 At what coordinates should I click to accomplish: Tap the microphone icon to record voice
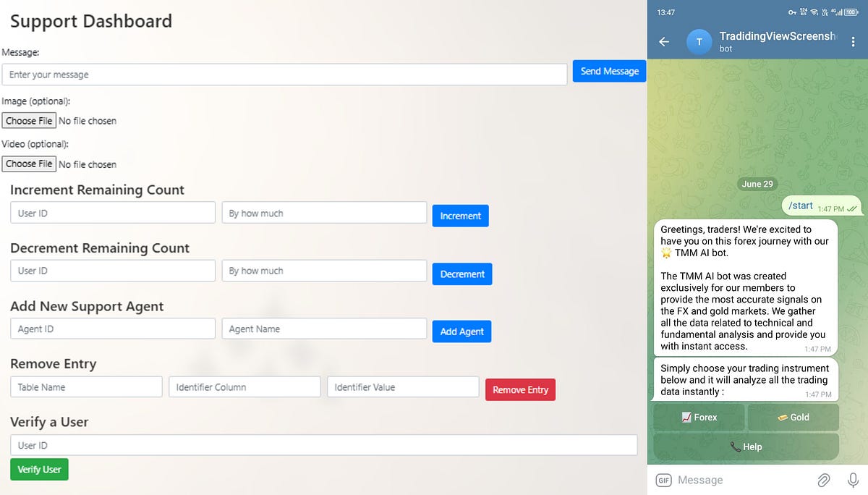pos(852,479)
